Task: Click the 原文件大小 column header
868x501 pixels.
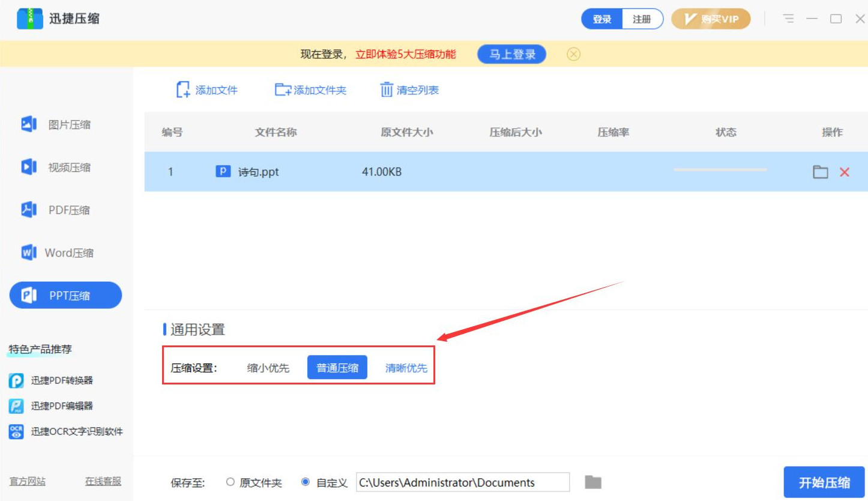Action: (x=407, y=132)
